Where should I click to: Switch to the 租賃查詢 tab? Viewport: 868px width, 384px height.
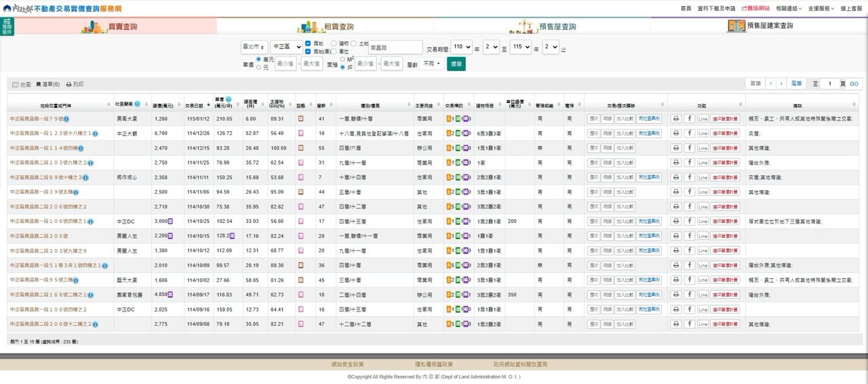tap(325, 26)
